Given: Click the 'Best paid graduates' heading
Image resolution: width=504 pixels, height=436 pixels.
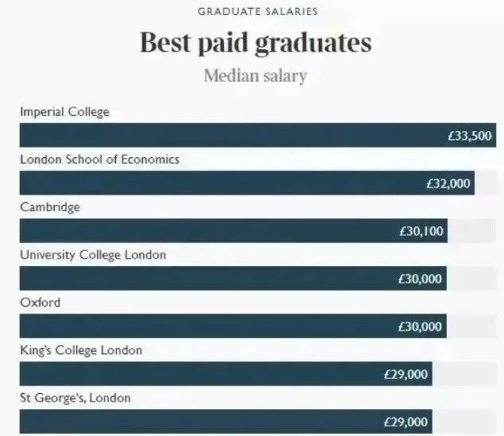Looking at the screenshot, I should click(x=256, y=44).
